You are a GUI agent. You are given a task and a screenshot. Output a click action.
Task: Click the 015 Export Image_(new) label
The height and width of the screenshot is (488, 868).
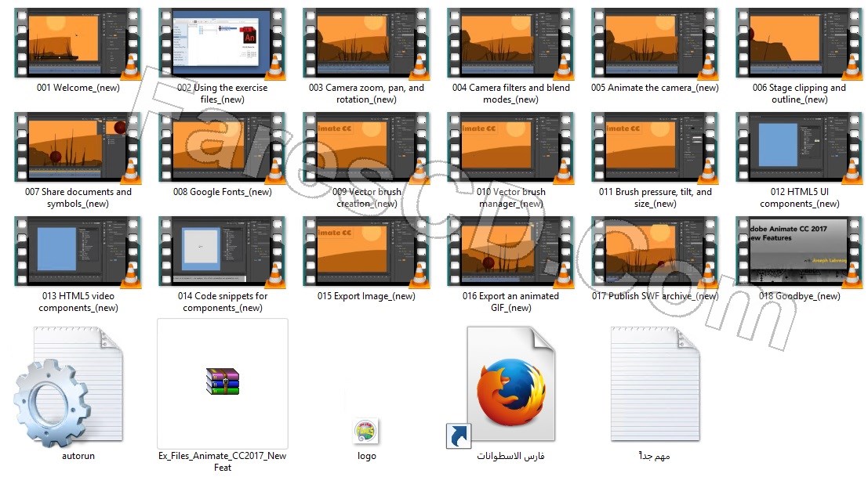point(366,296)
